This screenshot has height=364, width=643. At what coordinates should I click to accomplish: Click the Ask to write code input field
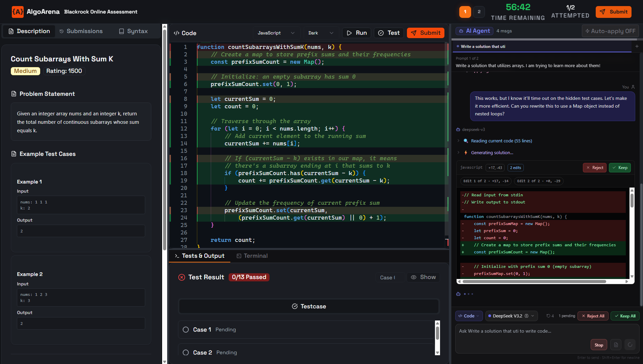(544, 331)
